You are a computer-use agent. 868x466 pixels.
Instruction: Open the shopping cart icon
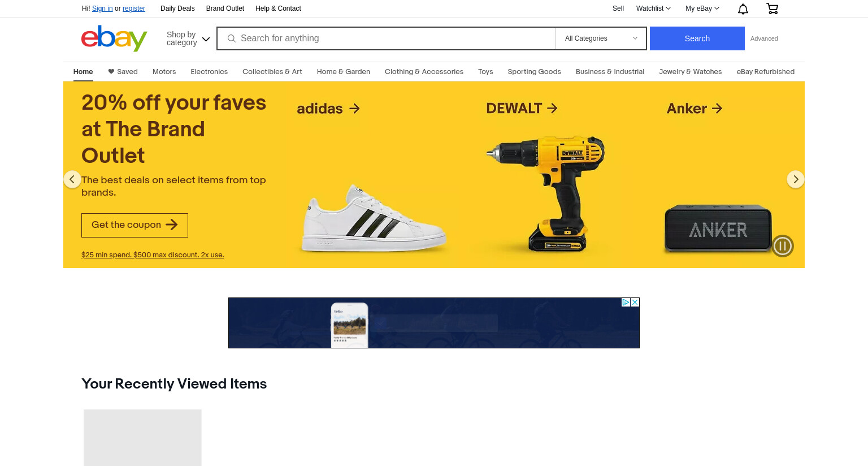coord(772,8)
